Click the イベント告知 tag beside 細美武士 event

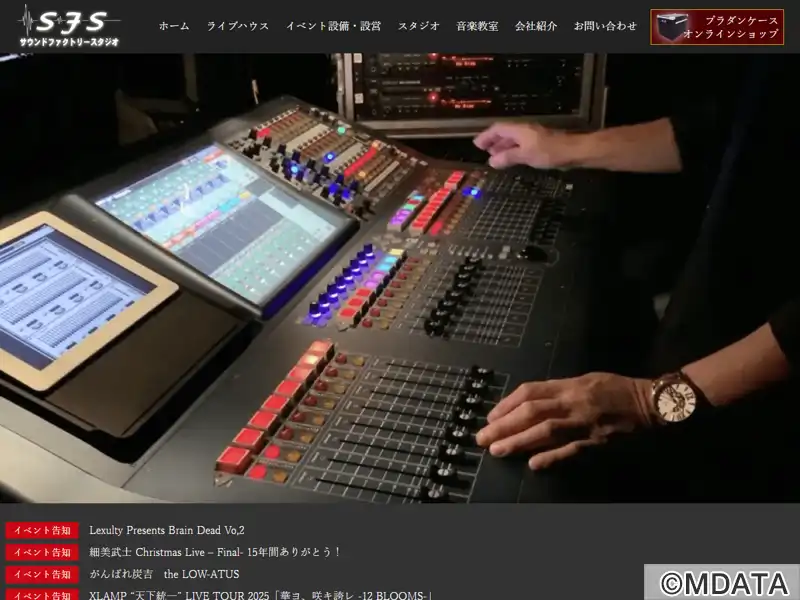(42, 552)
